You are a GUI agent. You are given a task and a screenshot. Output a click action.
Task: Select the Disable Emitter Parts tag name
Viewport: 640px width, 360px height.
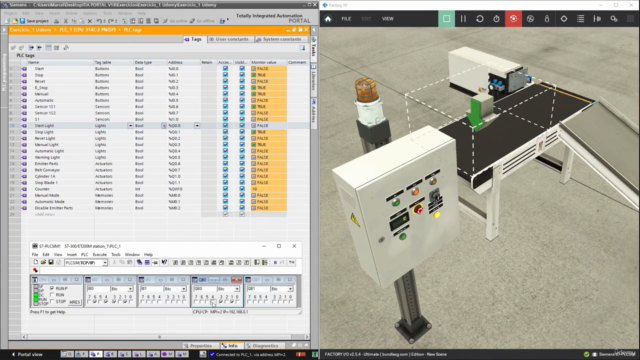coord(53,208)
